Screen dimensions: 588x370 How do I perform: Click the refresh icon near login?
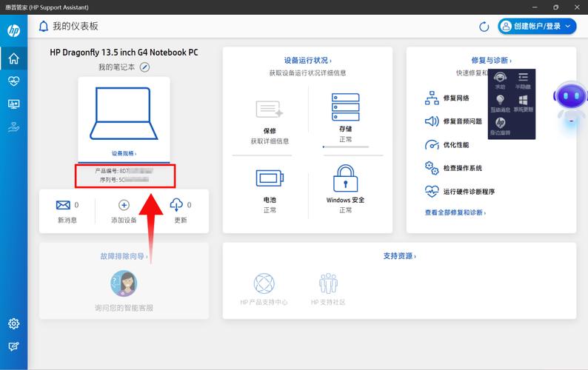click(484, 27)
